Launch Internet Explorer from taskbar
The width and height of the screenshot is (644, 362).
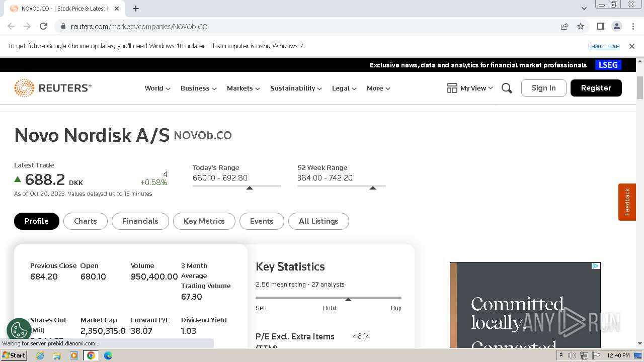coord(40,355)
